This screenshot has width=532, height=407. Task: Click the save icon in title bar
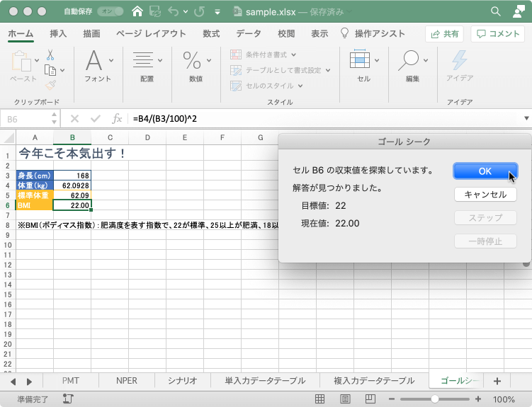[155, 11]
